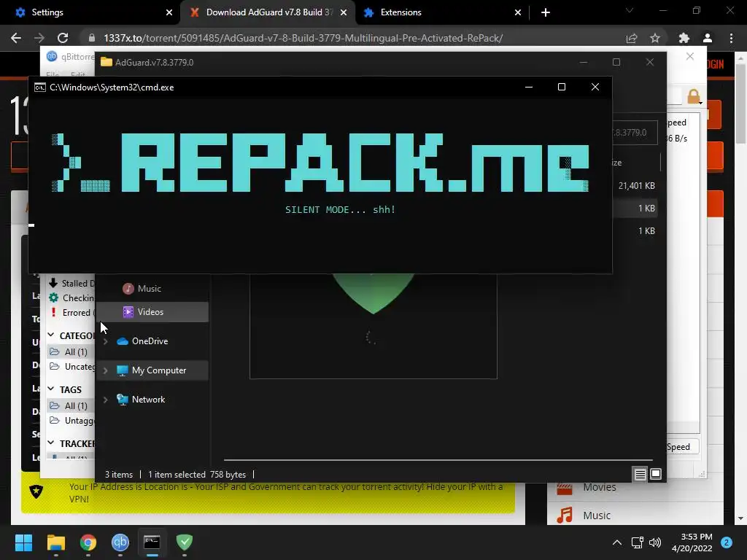
Task: Open AdGuard shield taskbar icon
Action: pyautogui.click(x=185, y=542)
